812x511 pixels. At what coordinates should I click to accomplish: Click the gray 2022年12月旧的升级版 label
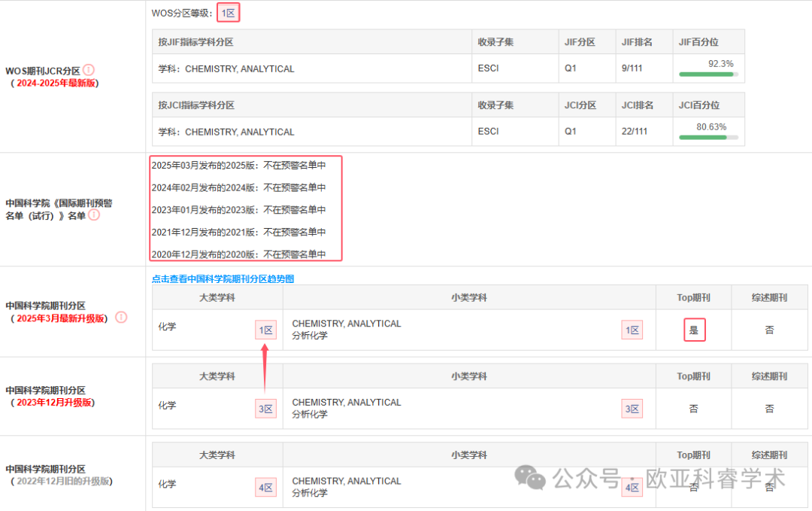pyautogui.click(x=63, y=482)
